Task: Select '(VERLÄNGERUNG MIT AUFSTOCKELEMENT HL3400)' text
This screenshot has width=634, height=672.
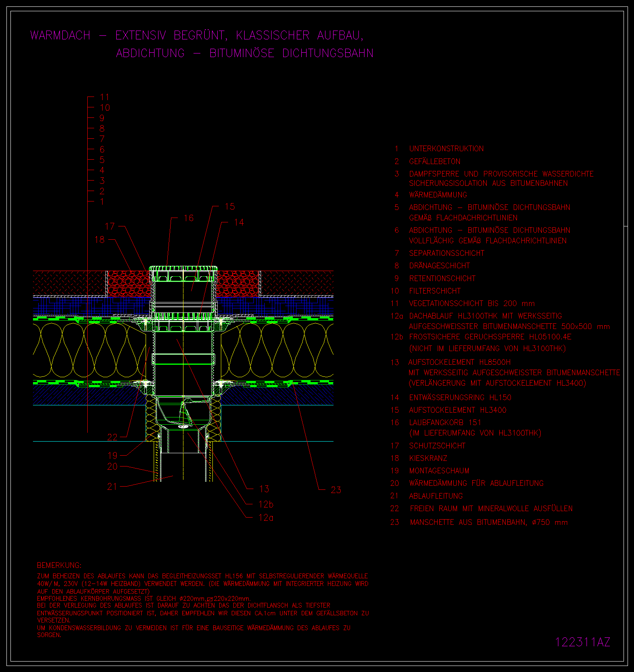Action: click(x=497, y=383)
